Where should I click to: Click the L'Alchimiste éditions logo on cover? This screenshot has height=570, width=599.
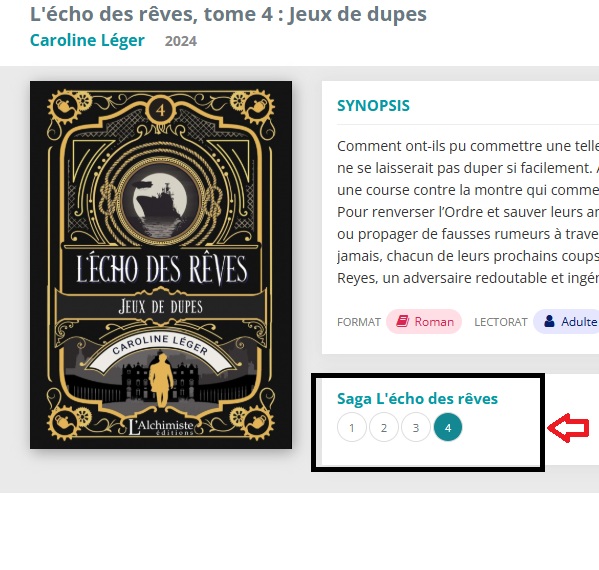pos(160,427)
